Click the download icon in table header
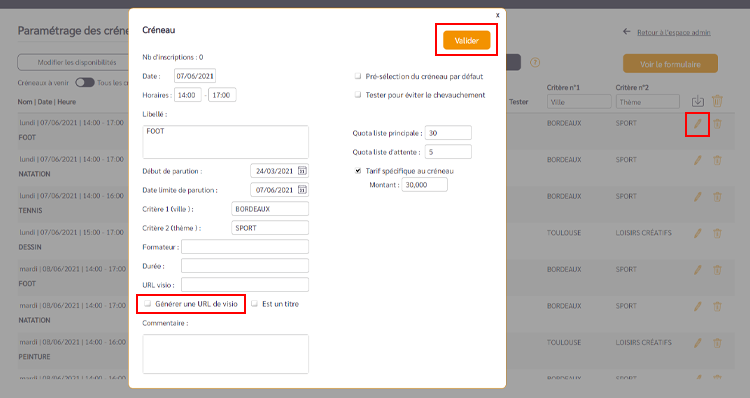The image size is (750, 398). point(697,101)
